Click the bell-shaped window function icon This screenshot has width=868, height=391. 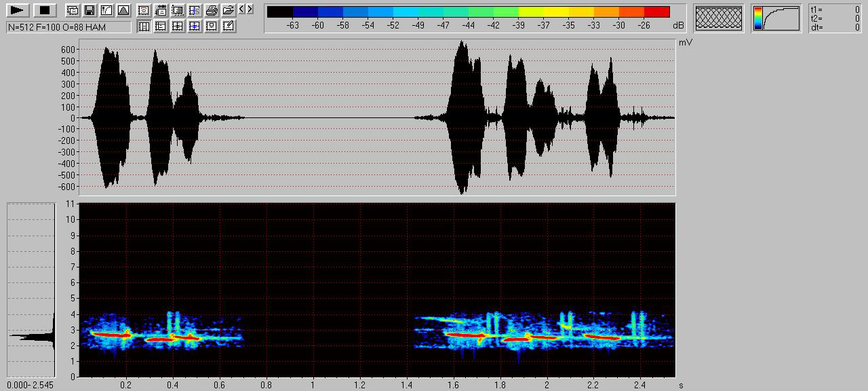click(x=123, y=10)
